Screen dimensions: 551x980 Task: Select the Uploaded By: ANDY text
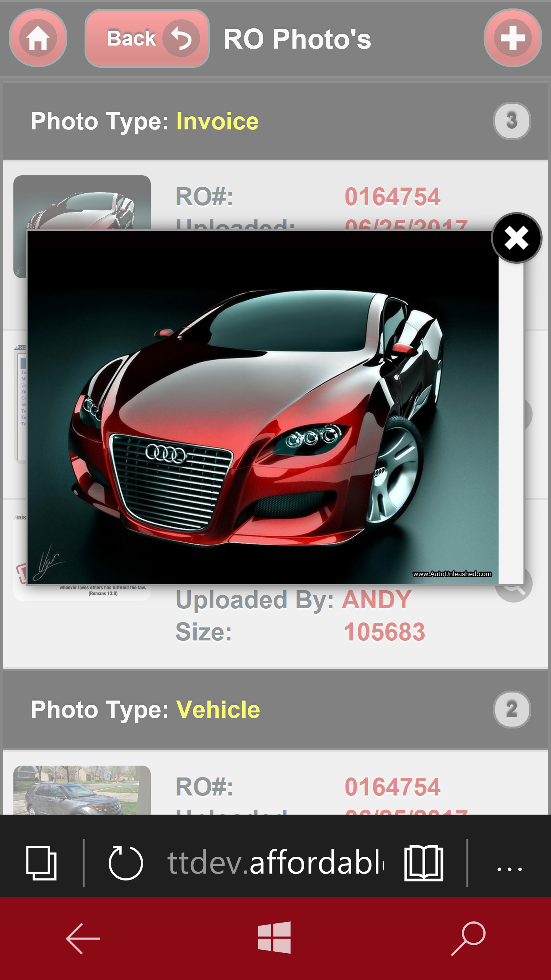(x=293, y=599)
